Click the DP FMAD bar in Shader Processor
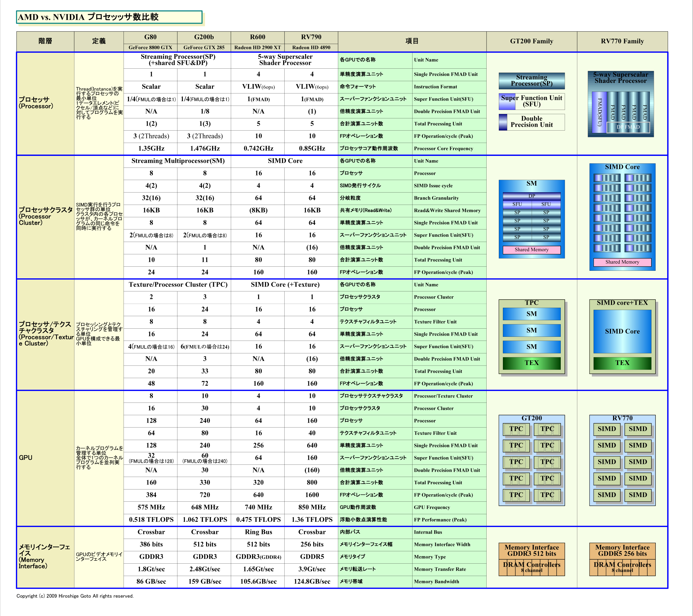This screenshot has height=616, width=693. click(x=628, y=127)
